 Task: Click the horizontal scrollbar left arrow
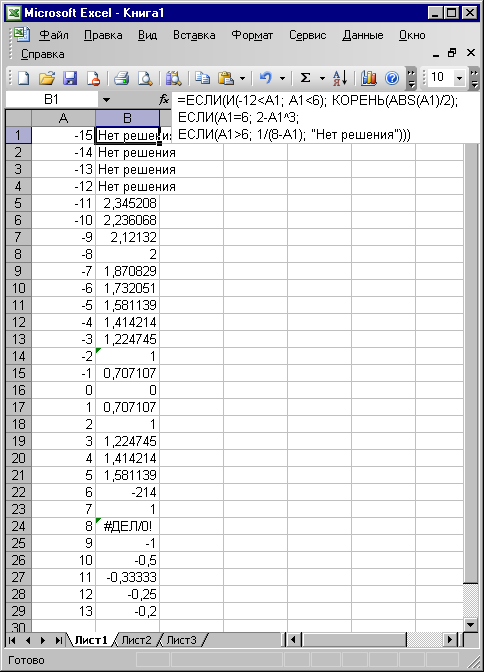pyautogui.click(x=293, y=640)
